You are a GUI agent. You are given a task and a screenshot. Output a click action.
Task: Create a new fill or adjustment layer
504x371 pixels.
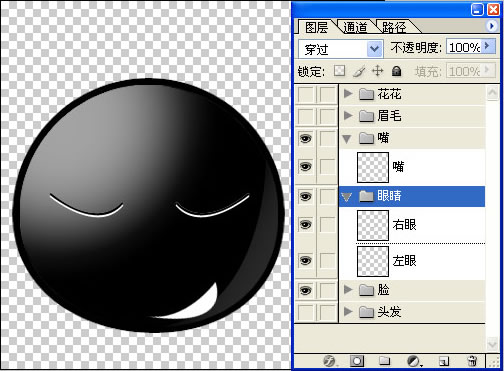pyautogui.click(x=414, y=361)
